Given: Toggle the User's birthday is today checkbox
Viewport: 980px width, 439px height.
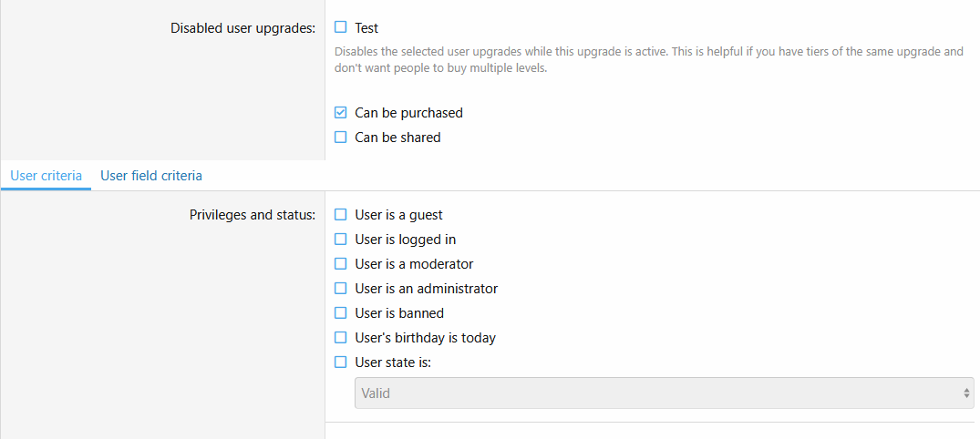Looking at the screenshot, I should point(341,338).
